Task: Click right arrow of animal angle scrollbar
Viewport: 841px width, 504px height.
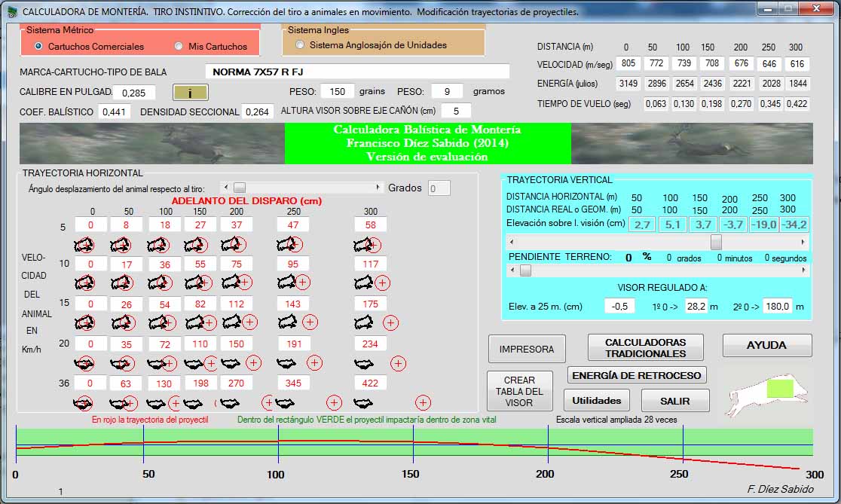Action: pyautogui.click(x=378, y=188)
